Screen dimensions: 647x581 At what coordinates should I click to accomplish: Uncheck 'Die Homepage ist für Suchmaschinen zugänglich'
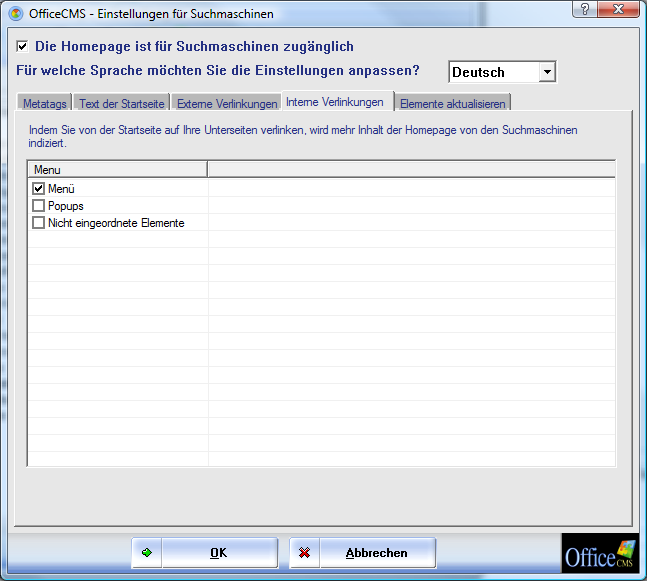click(x=22, y=46)
